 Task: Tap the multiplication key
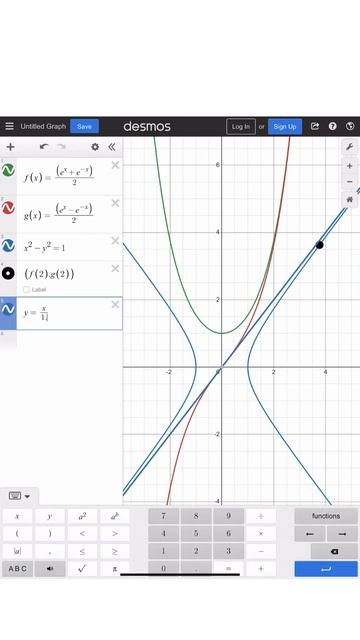click(x=261, y=534)
